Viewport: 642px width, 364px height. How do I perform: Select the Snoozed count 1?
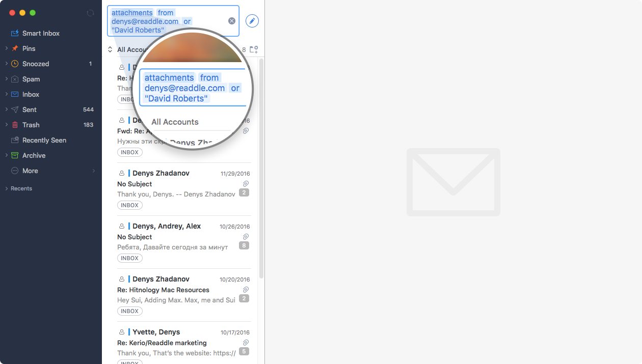90,64
